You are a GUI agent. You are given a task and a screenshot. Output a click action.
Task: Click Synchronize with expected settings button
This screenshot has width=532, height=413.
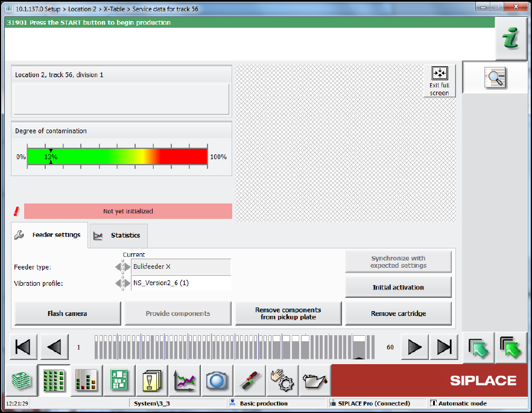pos(398,262)
